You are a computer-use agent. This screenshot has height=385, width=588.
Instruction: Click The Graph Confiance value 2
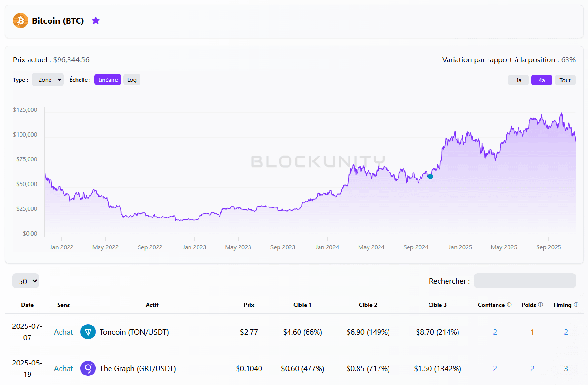[495, 368]
